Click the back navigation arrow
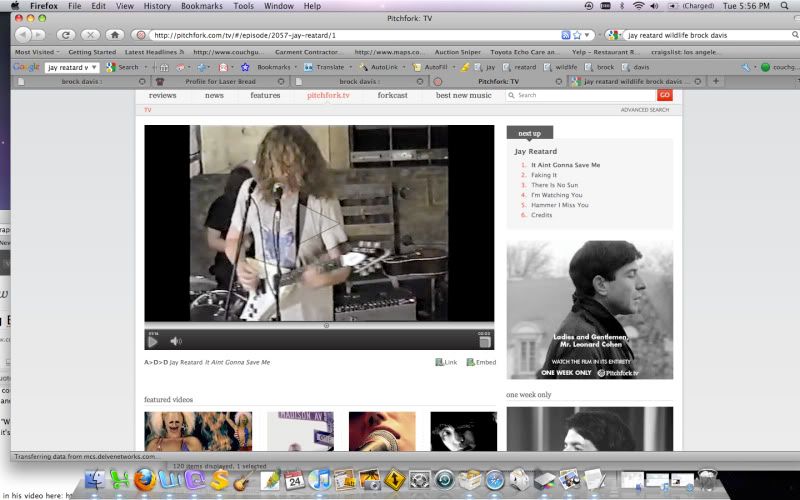800x500 pixels. coord(22,35)
